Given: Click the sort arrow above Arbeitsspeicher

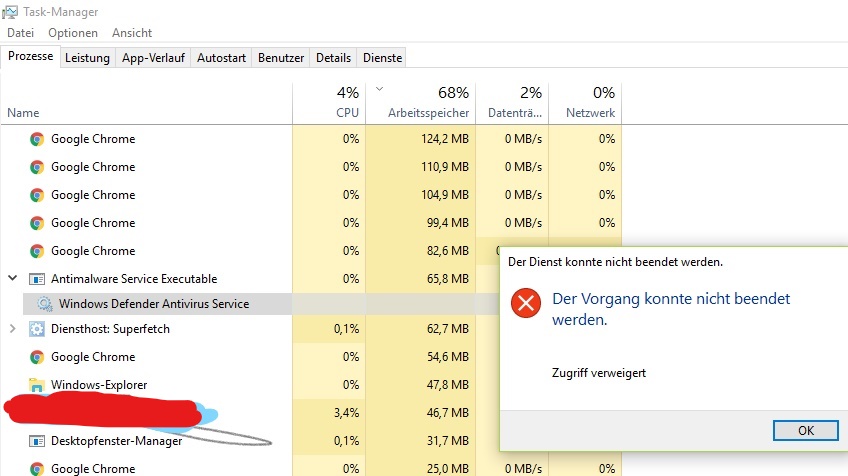Looking at the screenshot, I should coord(380,89).
